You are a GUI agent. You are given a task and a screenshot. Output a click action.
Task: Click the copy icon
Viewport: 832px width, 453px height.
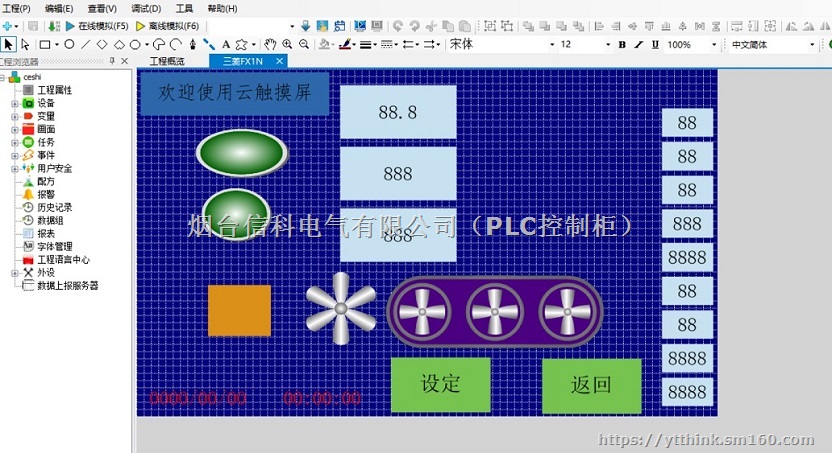tap(448, 26)
